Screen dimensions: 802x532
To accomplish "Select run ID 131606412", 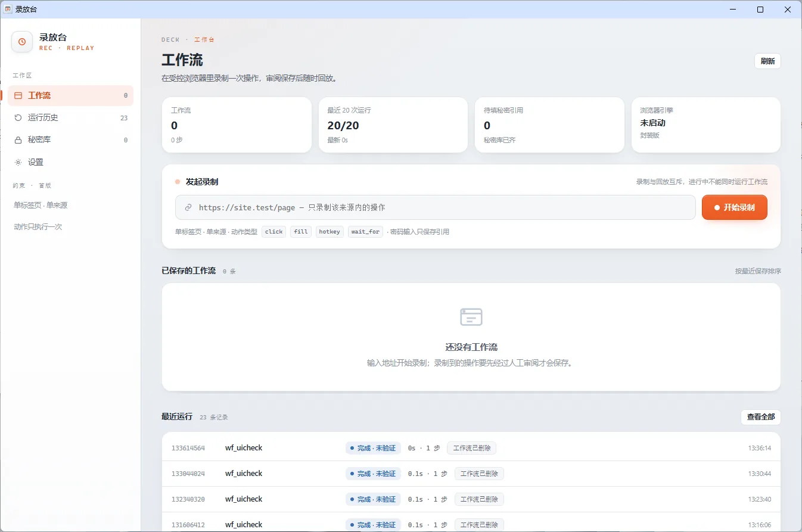I will point(188,525).
